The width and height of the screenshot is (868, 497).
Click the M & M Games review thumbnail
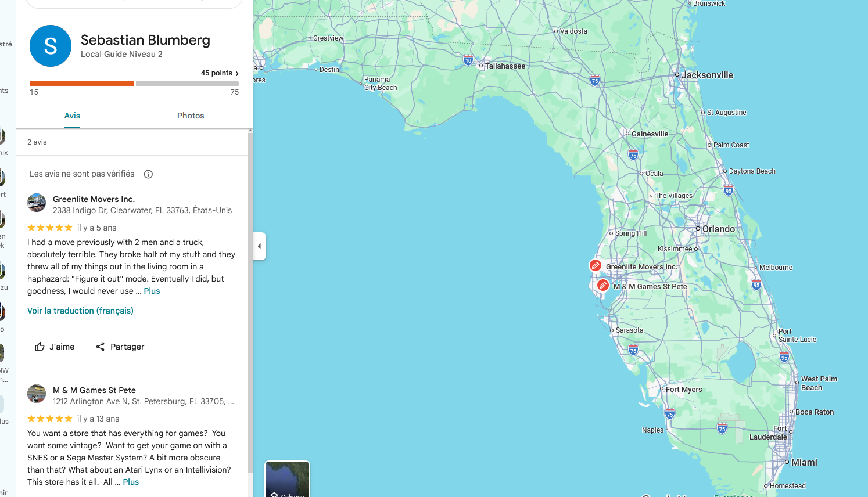click(x=37, y=394)
